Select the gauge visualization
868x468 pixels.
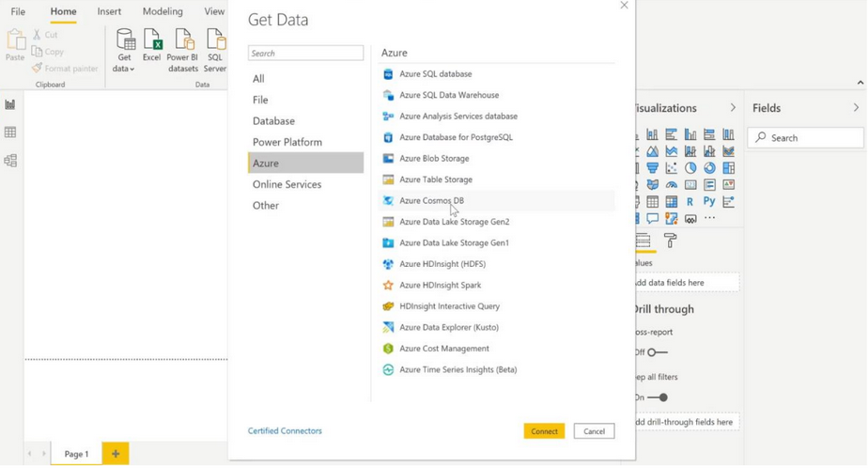pos(672,185)
